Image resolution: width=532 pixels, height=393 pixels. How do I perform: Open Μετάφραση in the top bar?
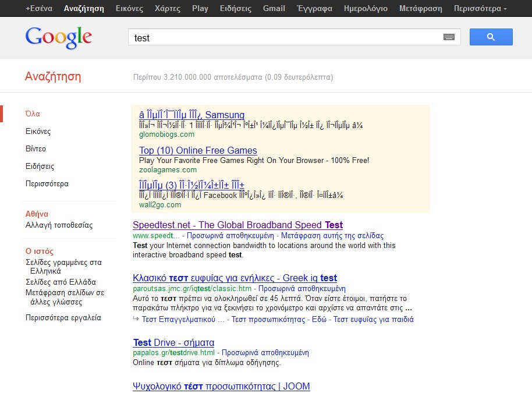point(421,9)
